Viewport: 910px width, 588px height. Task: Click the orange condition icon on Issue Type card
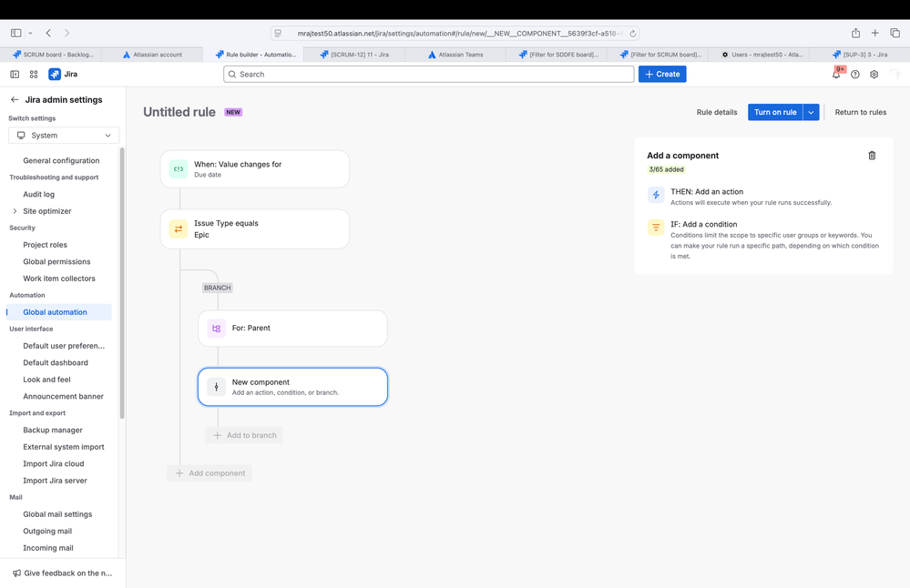[x=179, y=228]
